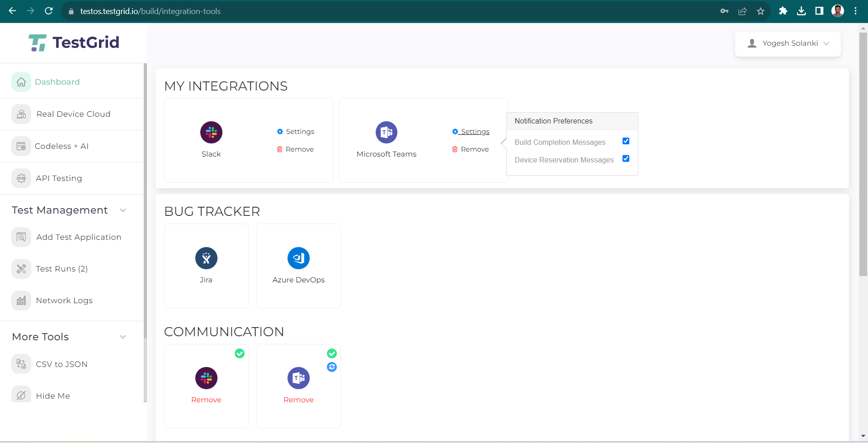Remove Slack integration in My Integrations
868x443 pixels.
(295, 149)
